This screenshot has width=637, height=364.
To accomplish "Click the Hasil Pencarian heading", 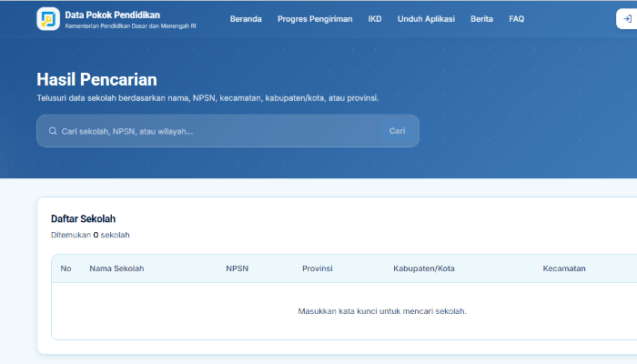I will (96, 80).
